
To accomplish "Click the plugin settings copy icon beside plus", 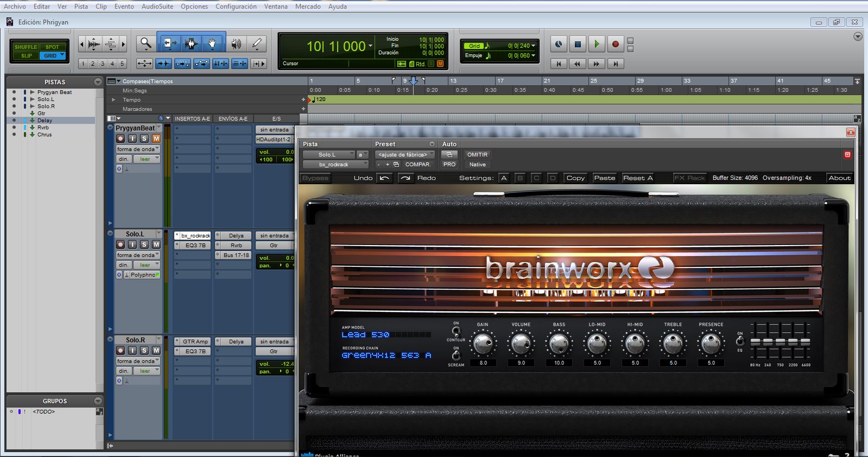I will (x=396, y=164).
